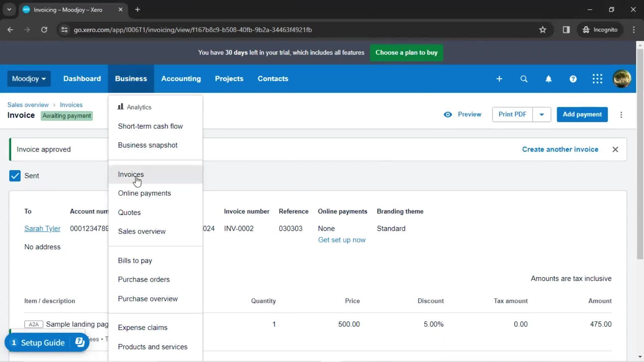Open the Dashboard menu
Screen dimensions: 644x362
82,79
